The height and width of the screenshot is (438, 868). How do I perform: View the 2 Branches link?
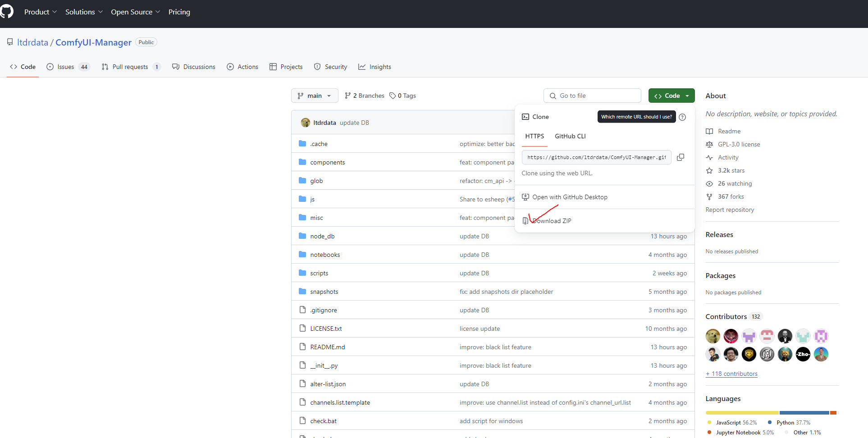point(365,96)
